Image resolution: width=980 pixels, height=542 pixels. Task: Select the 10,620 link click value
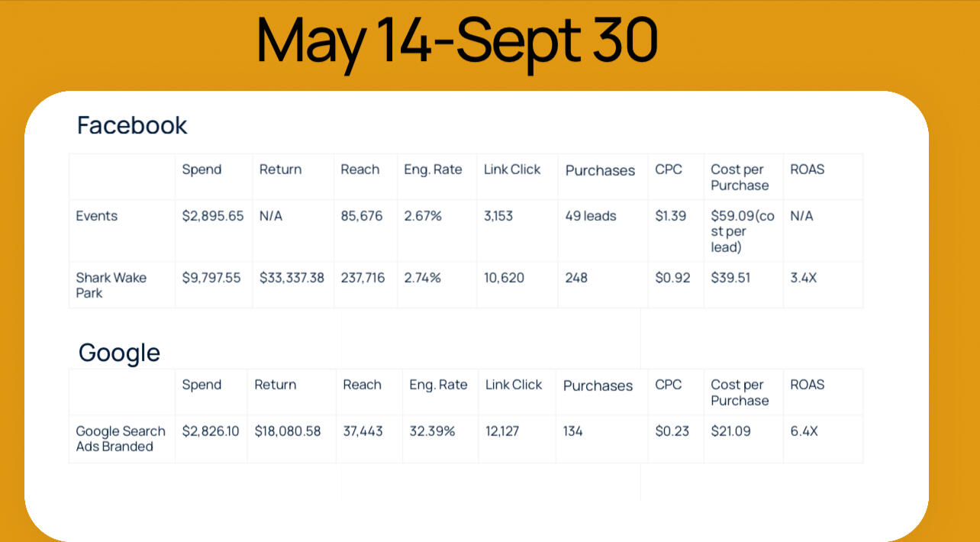[504, 278]
